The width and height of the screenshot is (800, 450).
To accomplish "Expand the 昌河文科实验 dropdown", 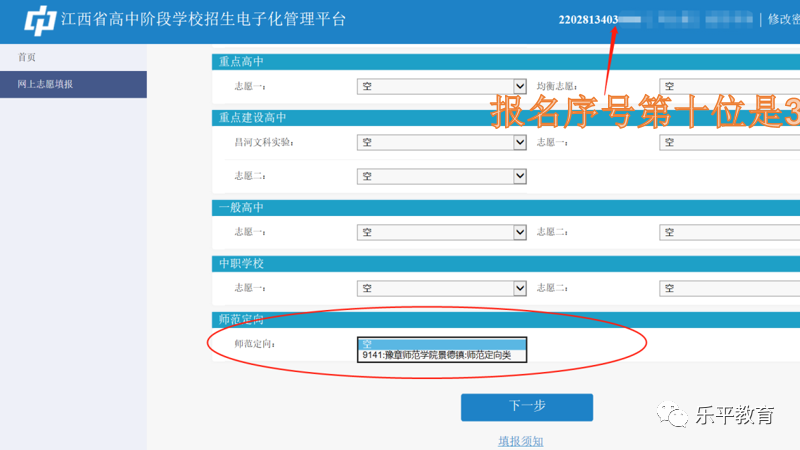I will [x=441, y=143].
